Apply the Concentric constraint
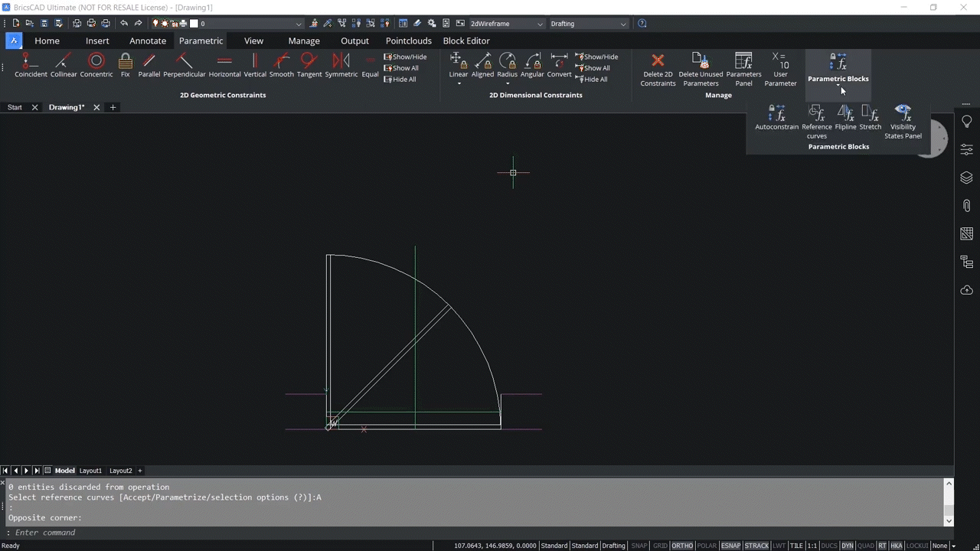Screen dimensions: 980x551 [96, 65]
